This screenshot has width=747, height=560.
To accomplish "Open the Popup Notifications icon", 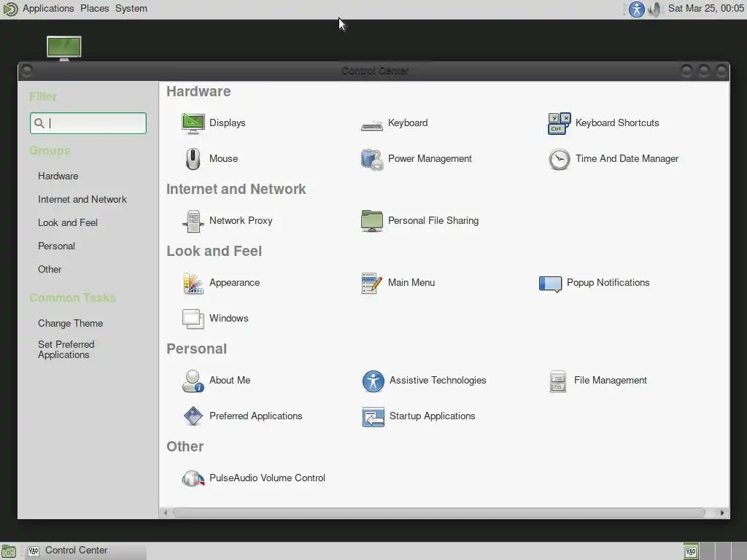I will (550, 284).
